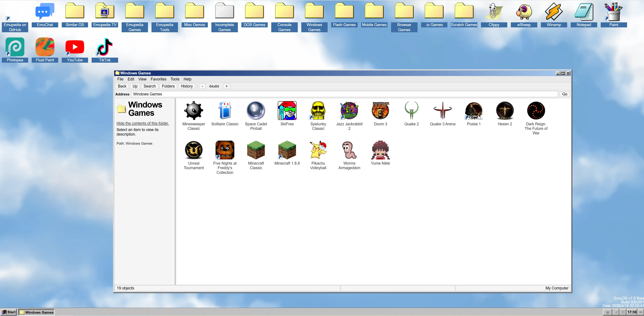The image size is (644, 316).
Task: Open Minesweeper Classic game icon
Action: pos(193,110)
